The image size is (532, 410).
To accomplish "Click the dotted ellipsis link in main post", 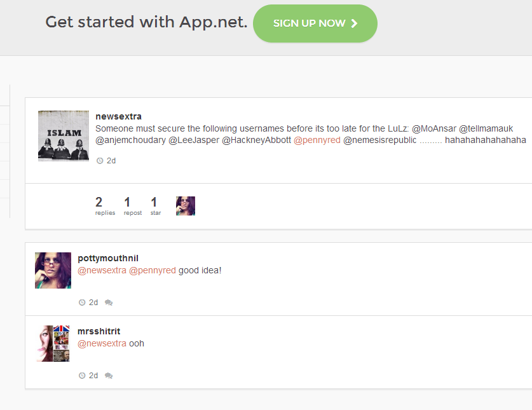I will (x=430, y=140).
